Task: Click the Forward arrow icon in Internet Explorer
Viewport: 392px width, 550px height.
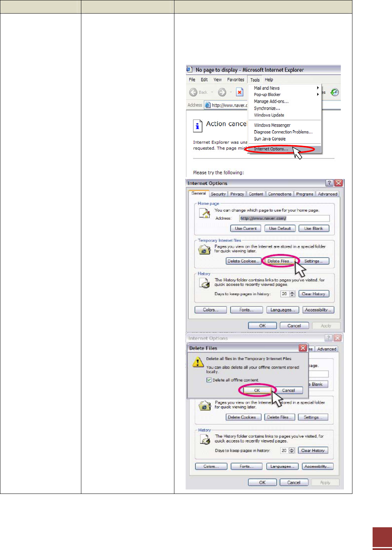Action: click(222, 92)
